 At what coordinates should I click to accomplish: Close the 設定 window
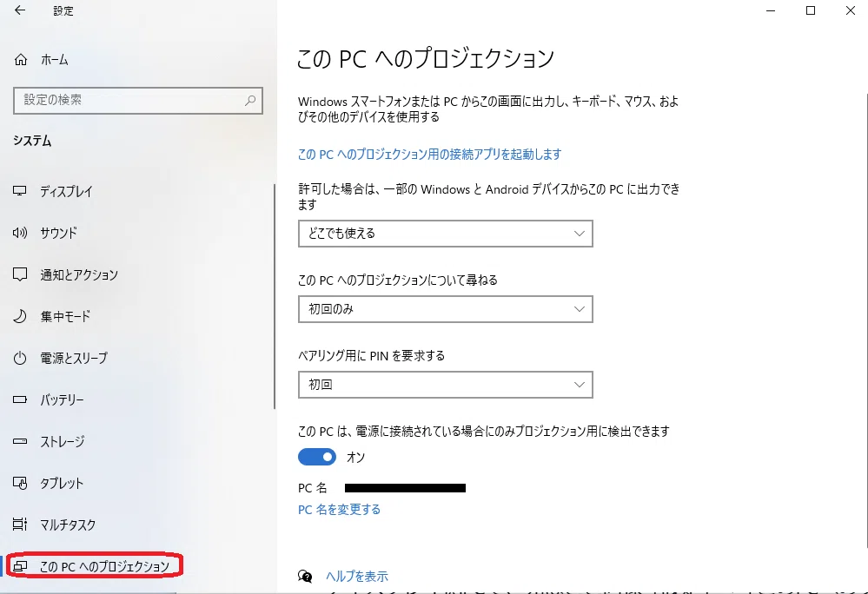[851, 10]
